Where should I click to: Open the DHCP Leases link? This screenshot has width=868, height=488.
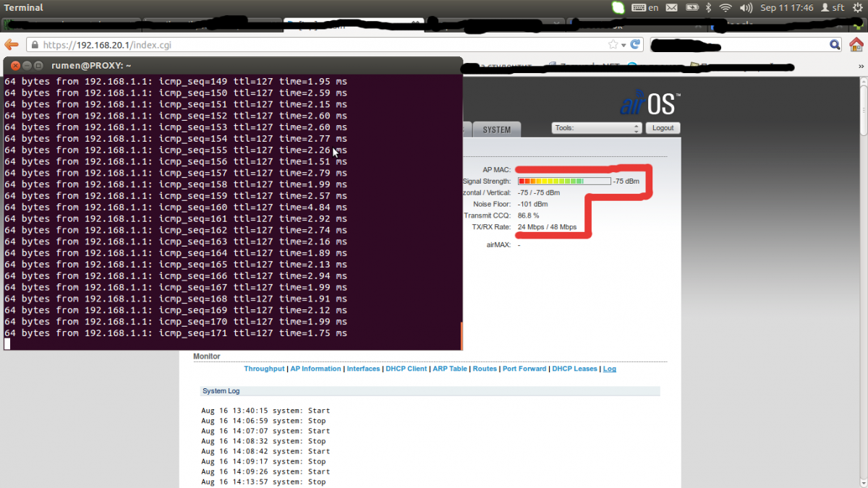(x=574, y=369)
